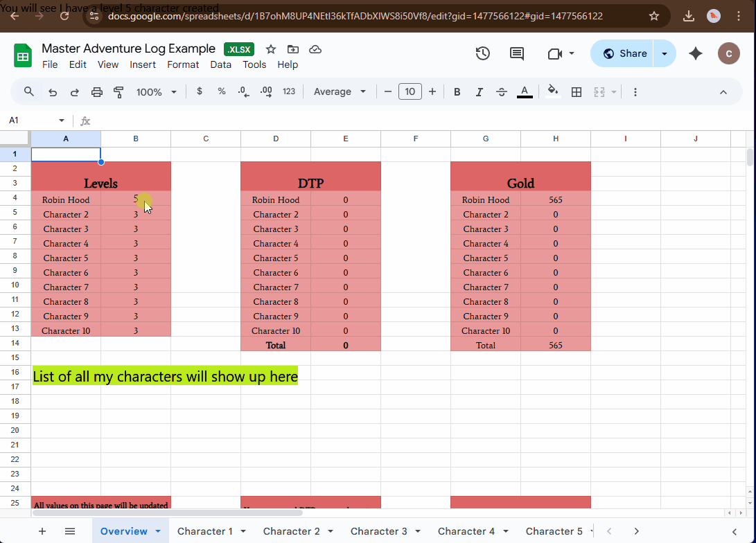756x543 pixels.
Task: Bookmark this page with star
Action: [653, 16]
